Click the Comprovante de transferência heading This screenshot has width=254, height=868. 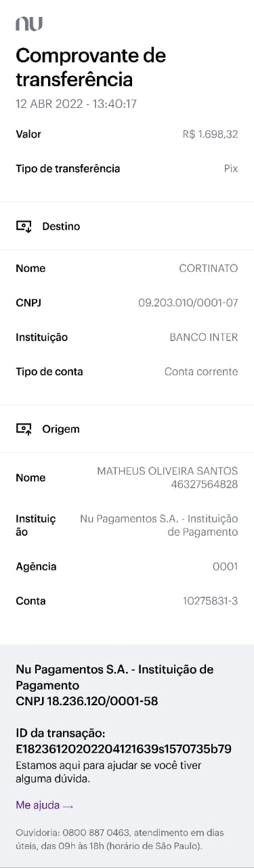tap(91, 67)
